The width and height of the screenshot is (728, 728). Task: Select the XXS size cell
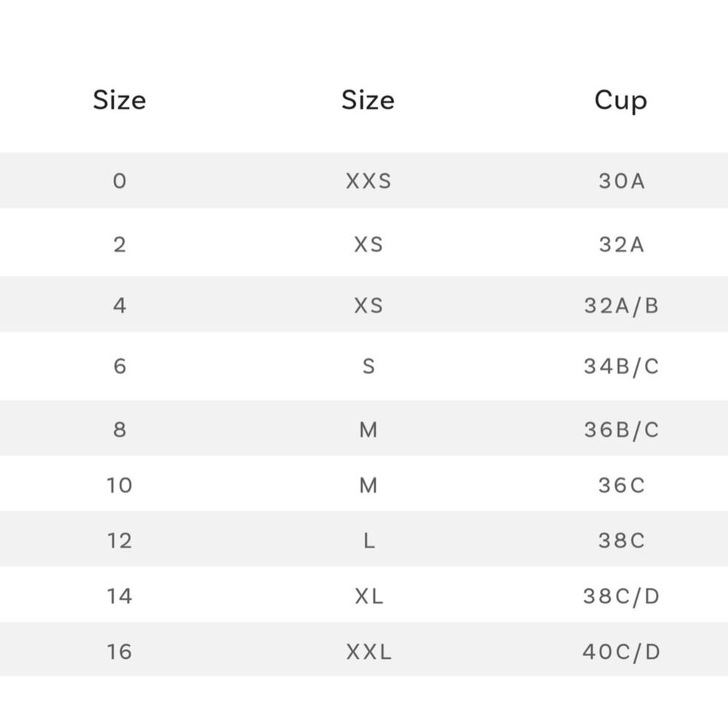click(368, 181)
